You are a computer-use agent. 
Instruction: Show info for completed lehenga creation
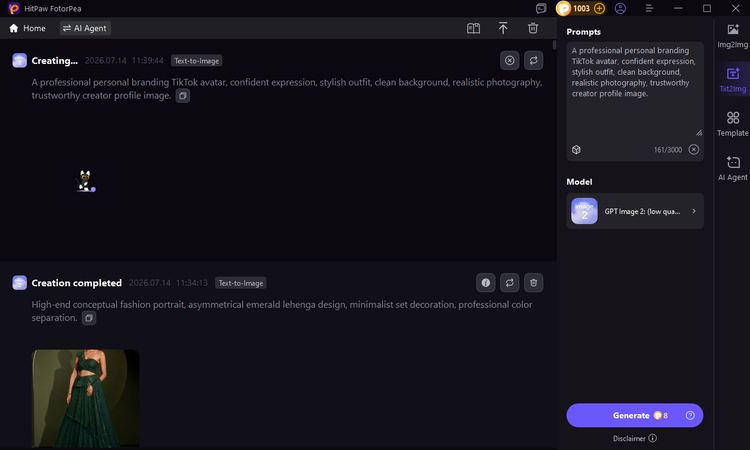click(x=485, y=283)
